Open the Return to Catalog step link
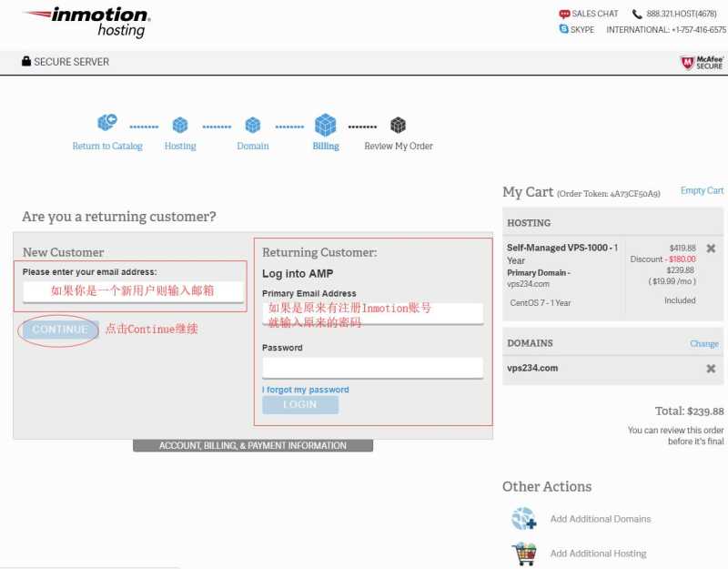Image resolution: width=728 pixels, height=569 pixels. [107, 146]
